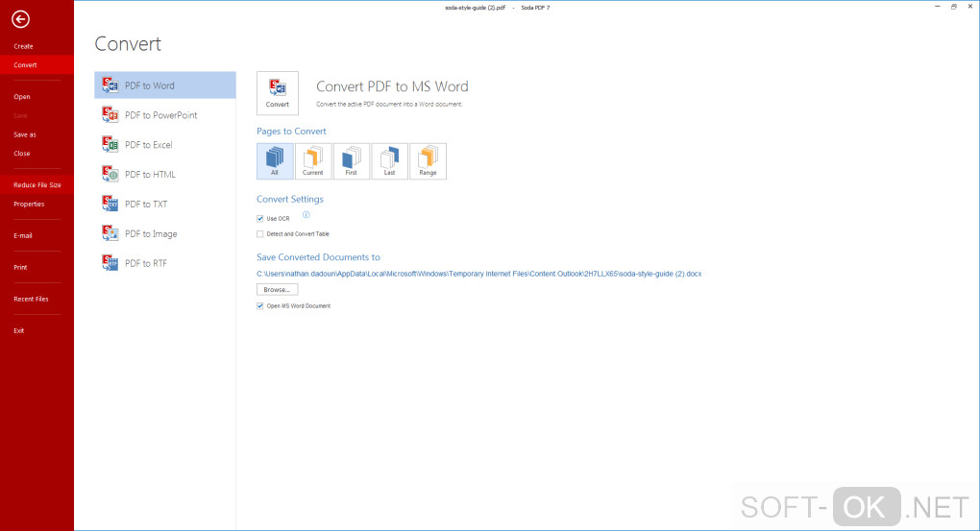Viewport: 980px width, 531px height.
Task: Click the back arrow icon
Action: point(20,19)
